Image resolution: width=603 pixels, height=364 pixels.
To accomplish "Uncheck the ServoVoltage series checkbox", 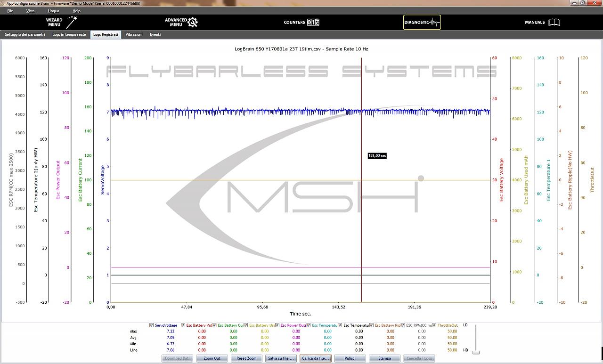I will pyautogui.click(x=151, y=325).
